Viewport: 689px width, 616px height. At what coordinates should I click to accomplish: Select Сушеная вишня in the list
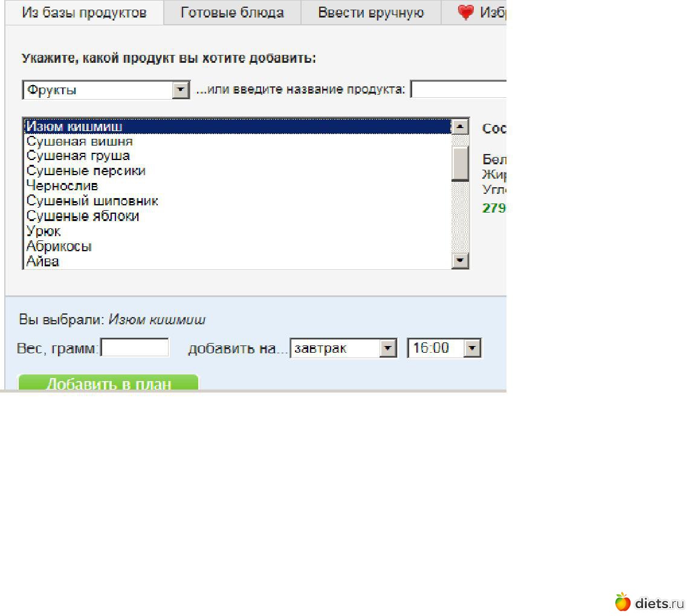coord(79,141)
